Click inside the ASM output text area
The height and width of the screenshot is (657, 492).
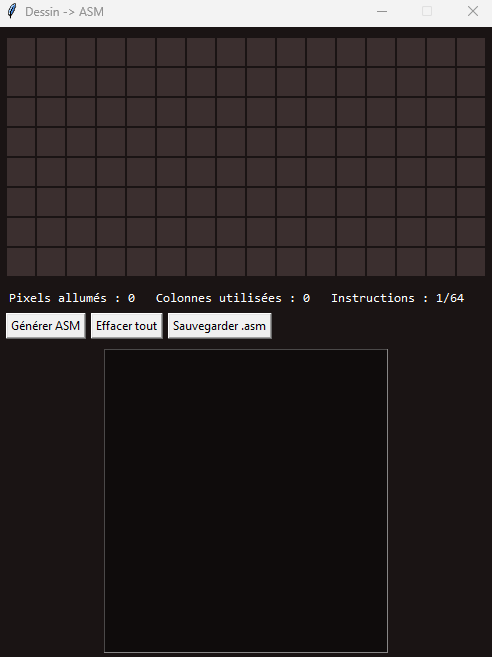246,501
